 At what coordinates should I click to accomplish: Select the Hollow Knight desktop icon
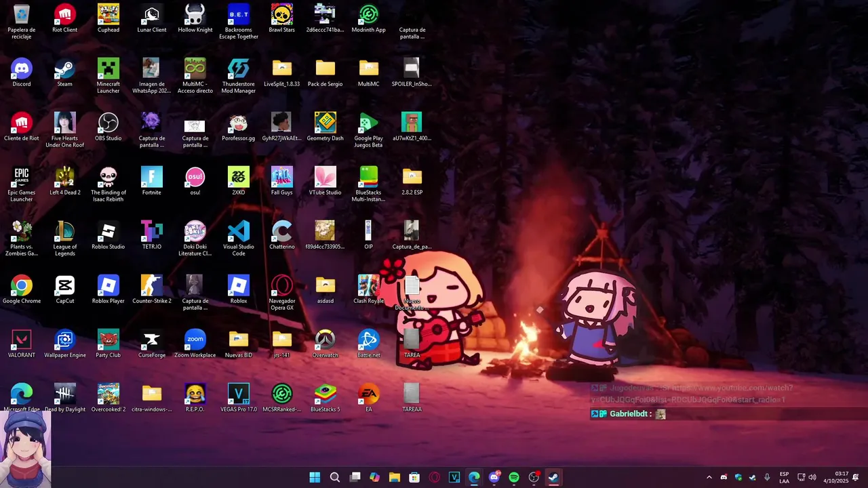click(195, 18)
